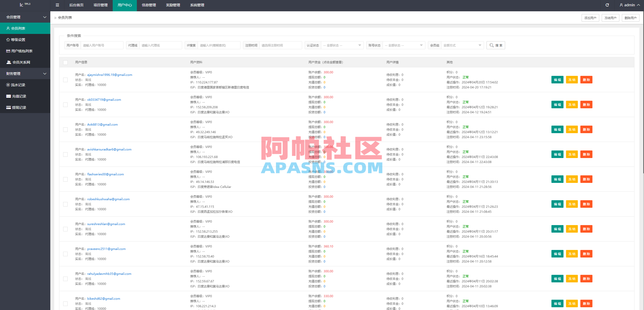The width and height of the screenshot is (644, 310).
Task: Open 会员关系网 with the group icon
Action: (8, 62)
